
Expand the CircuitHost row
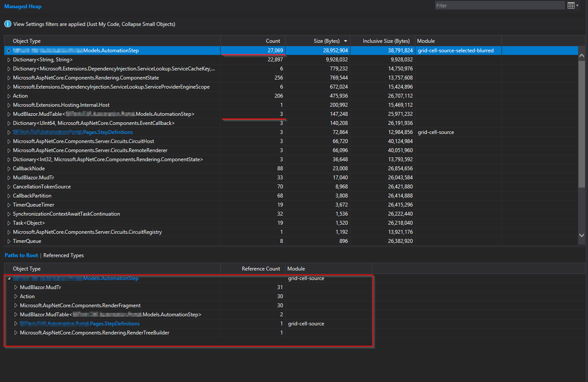coord(9,141)
